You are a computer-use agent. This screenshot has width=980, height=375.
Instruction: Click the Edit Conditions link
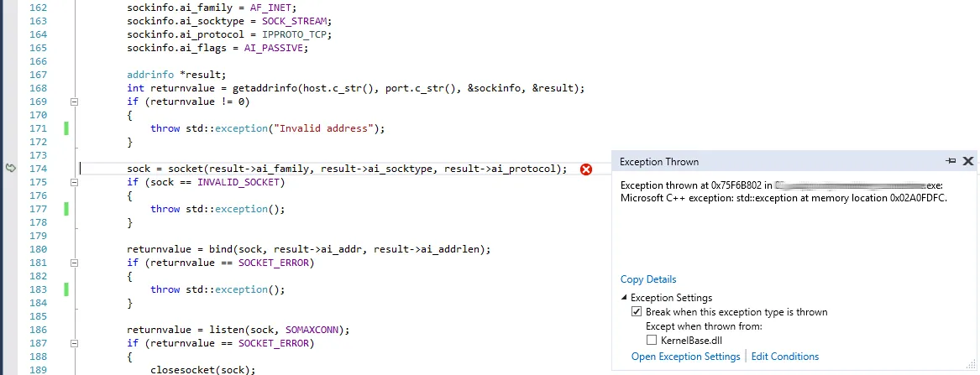coord(785,357)
